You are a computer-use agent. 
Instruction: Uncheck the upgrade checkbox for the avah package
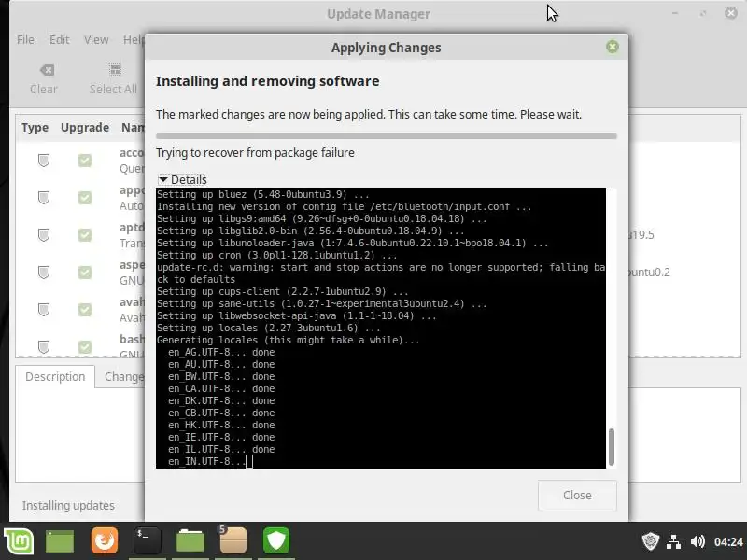click(85, 310)
